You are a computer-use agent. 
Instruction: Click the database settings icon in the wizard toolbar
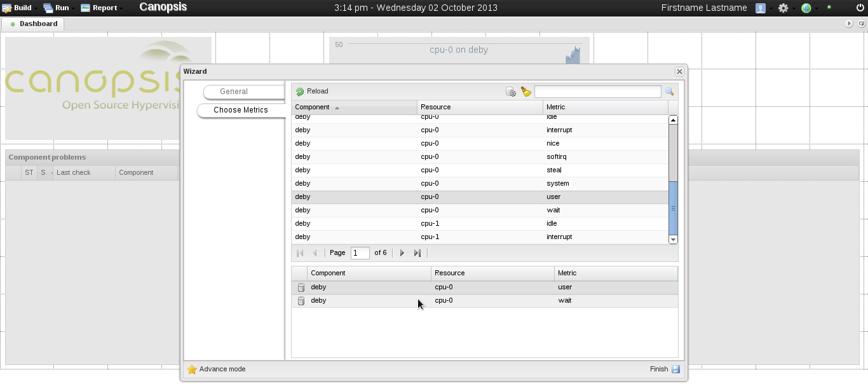511,92
